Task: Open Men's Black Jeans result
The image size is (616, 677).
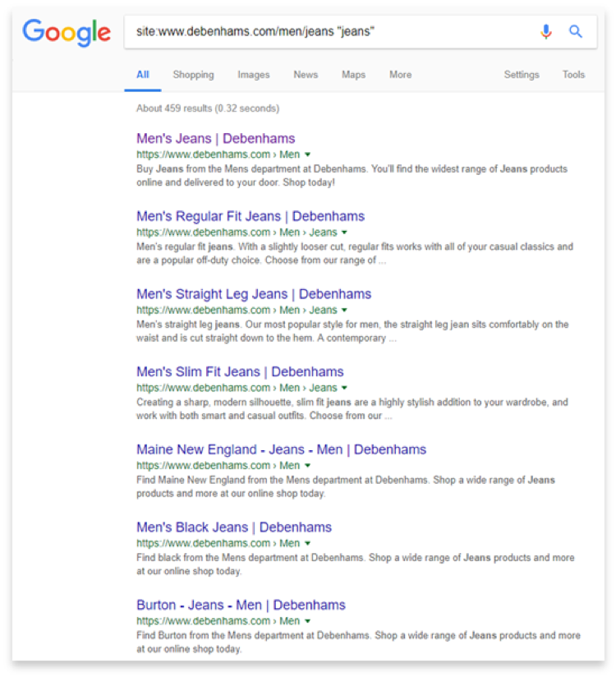Action: [x=234, y=527]
